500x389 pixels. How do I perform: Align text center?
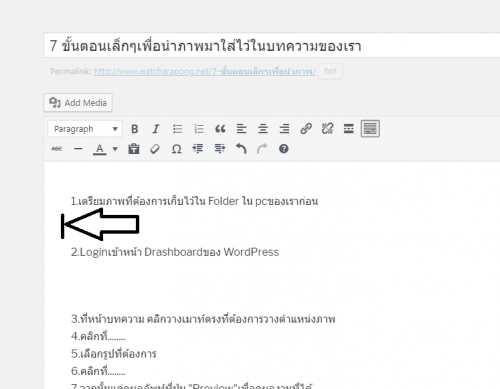263,129
